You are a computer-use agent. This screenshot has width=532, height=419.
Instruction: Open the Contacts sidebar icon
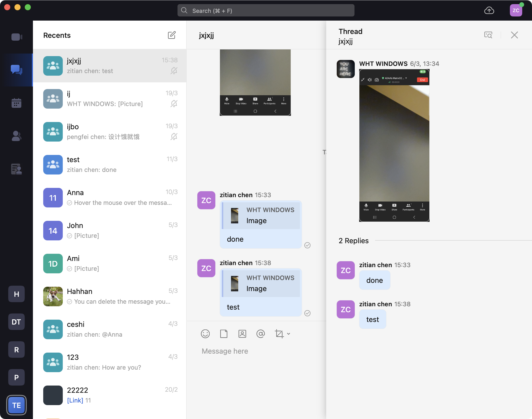coord(16,136)
